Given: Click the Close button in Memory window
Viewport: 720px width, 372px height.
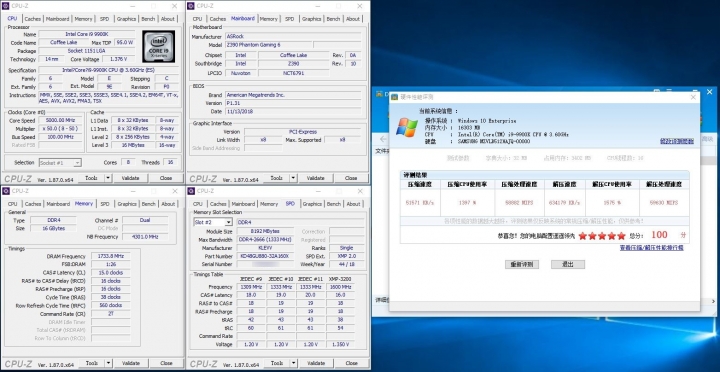Looking at the screenshot, I should 166,363.
